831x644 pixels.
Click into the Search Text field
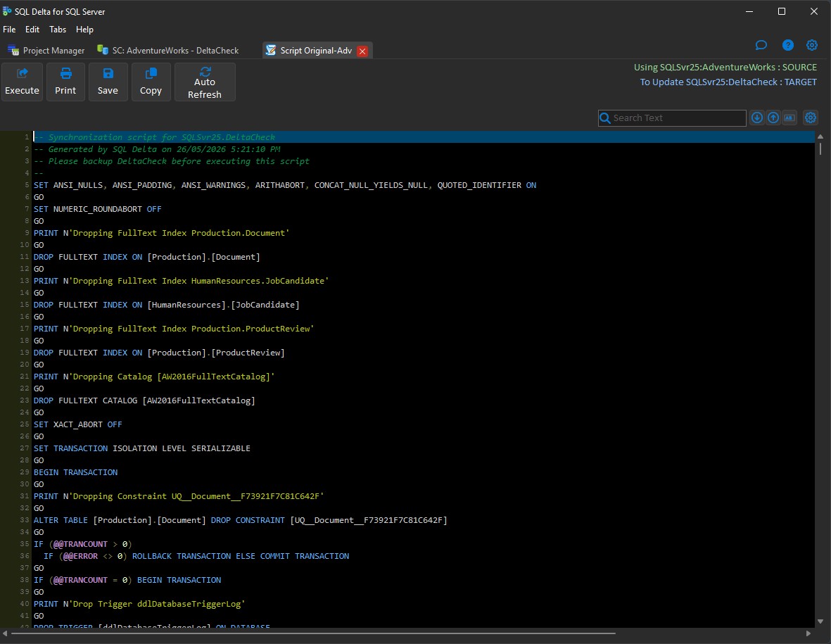[x=678, y=118]
